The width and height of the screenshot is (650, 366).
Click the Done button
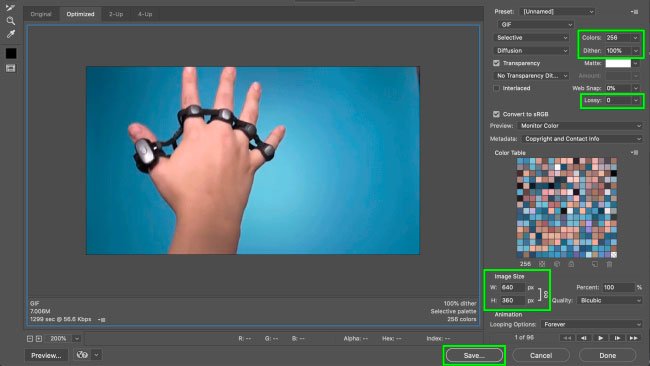[607, 355]
